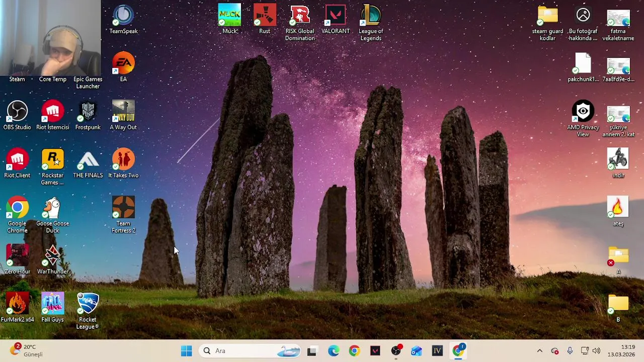Select the Goose Goose Duck icon
Viewport: 644px width, 362px height.
(53, 215)
